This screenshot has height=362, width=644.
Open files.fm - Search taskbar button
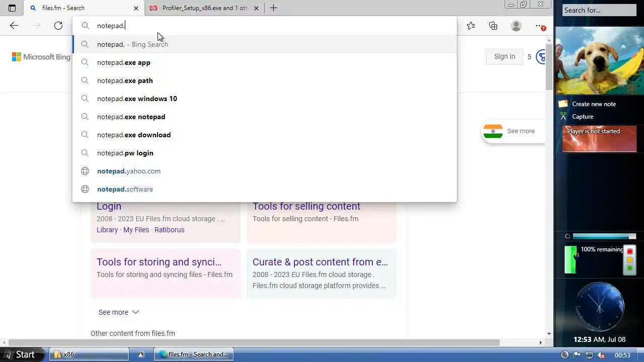(193, 354)
